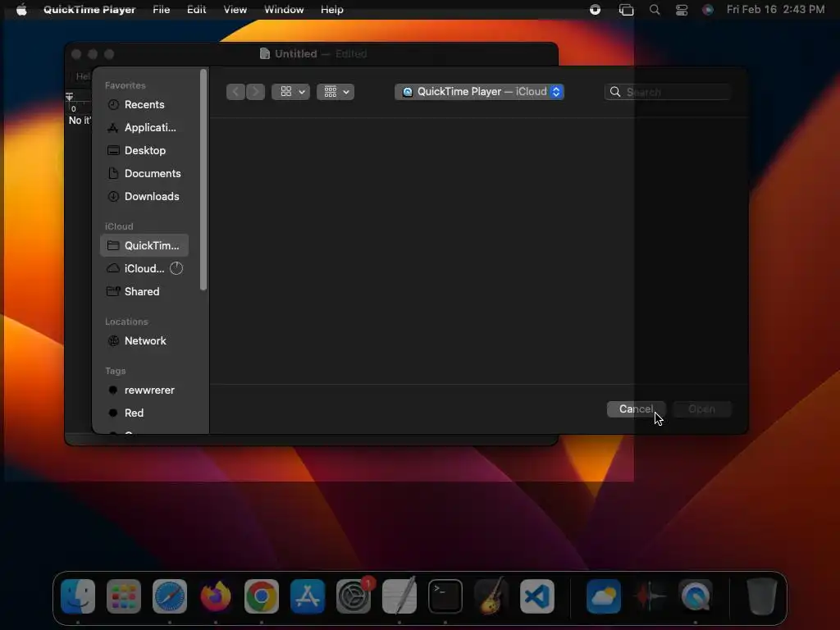The width and height of the screenshot is (840, 630).
Task: Go forward with the forward arrow
Action: pos(255,92)
